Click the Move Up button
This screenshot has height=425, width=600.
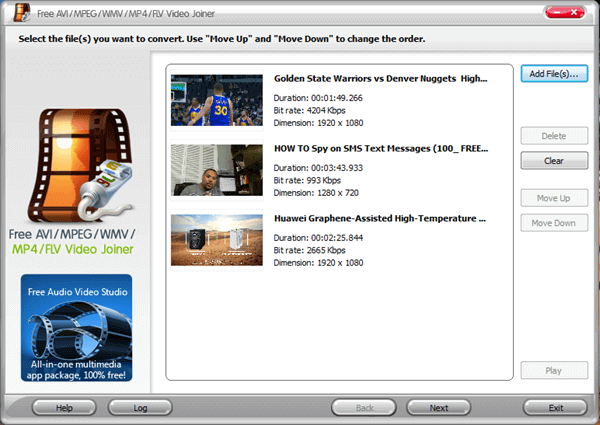554,198
